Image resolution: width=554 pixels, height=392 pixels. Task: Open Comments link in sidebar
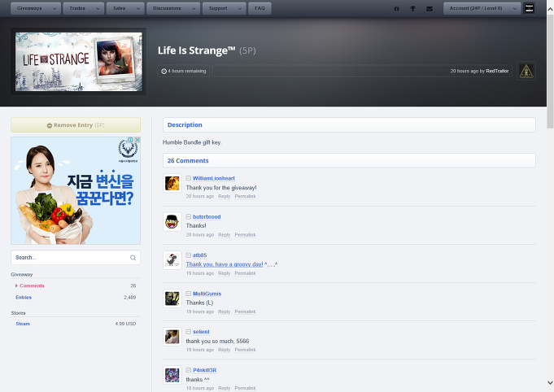click(x=33, y=285)
